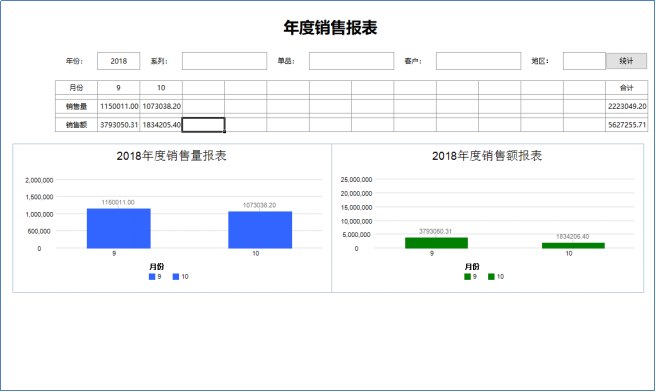This screenshot has width=656, height=392.
Task: Select the 合计 total cell 5627255.71
Action: (627, 125)
